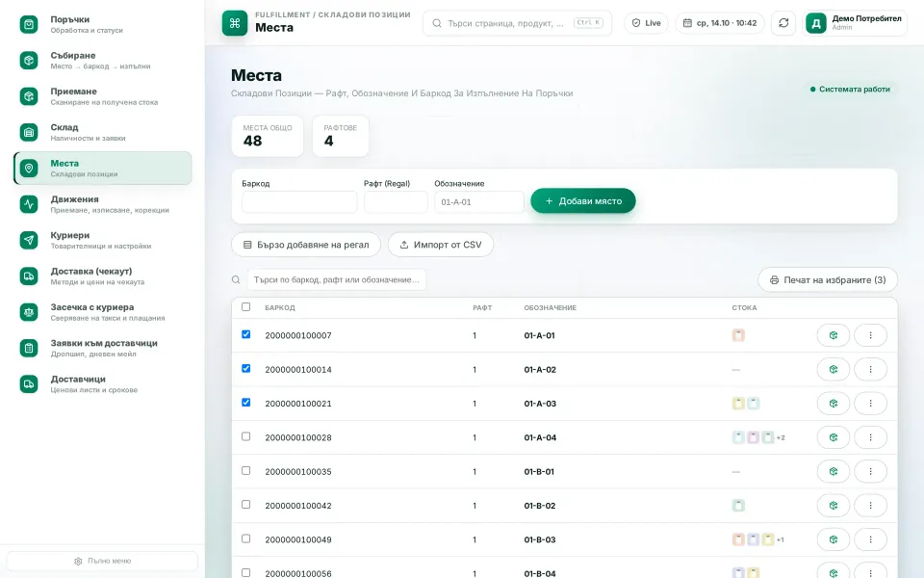Click the Заявки към доставчици clipboard icon
This screenshot has width=924, height=578.
tap(28, 348)
